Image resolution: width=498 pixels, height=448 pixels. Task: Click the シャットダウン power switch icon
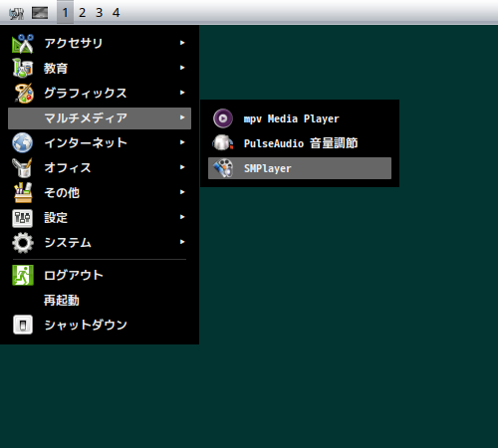(x=23, y=325)
